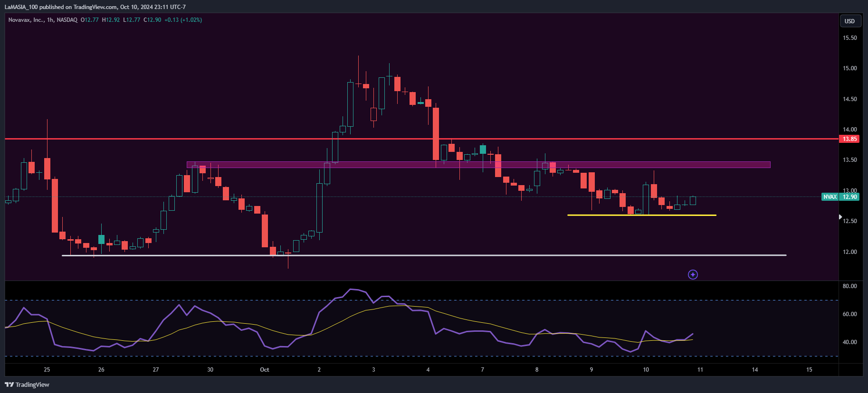Select the yellow support line near 12.60

642,215
